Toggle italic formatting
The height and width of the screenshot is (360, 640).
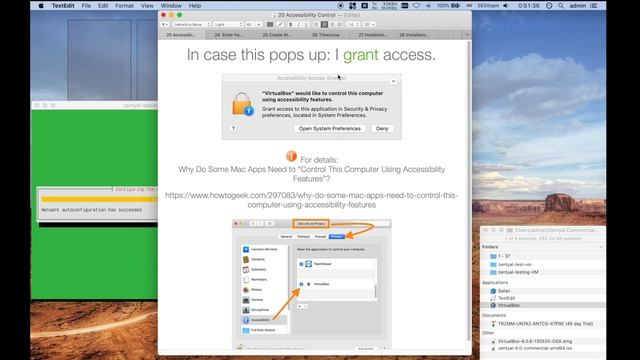coord(298,24)
